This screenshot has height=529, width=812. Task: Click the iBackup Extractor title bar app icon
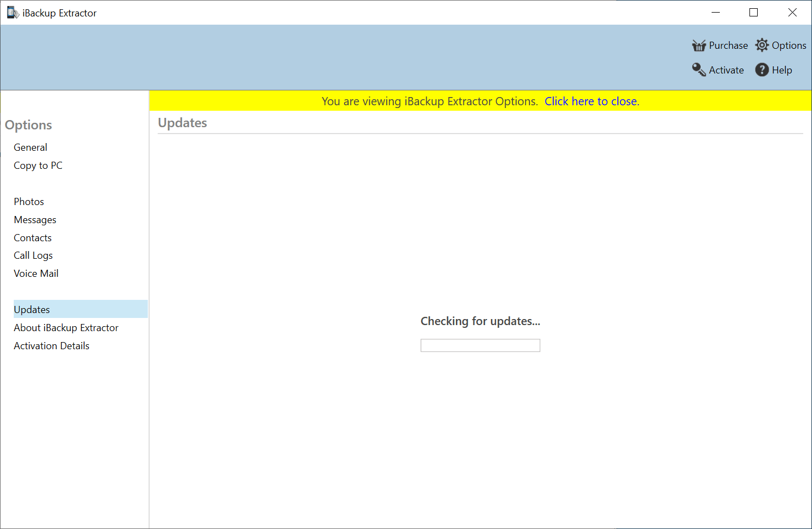(x=13, y=13)
